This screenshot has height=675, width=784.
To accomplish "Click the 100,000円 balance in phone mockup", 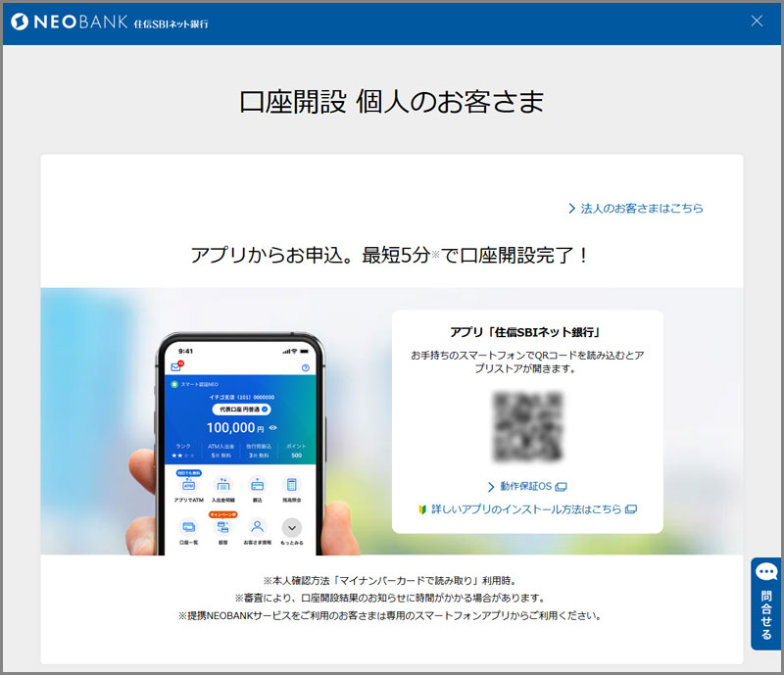I will (235, 428).
